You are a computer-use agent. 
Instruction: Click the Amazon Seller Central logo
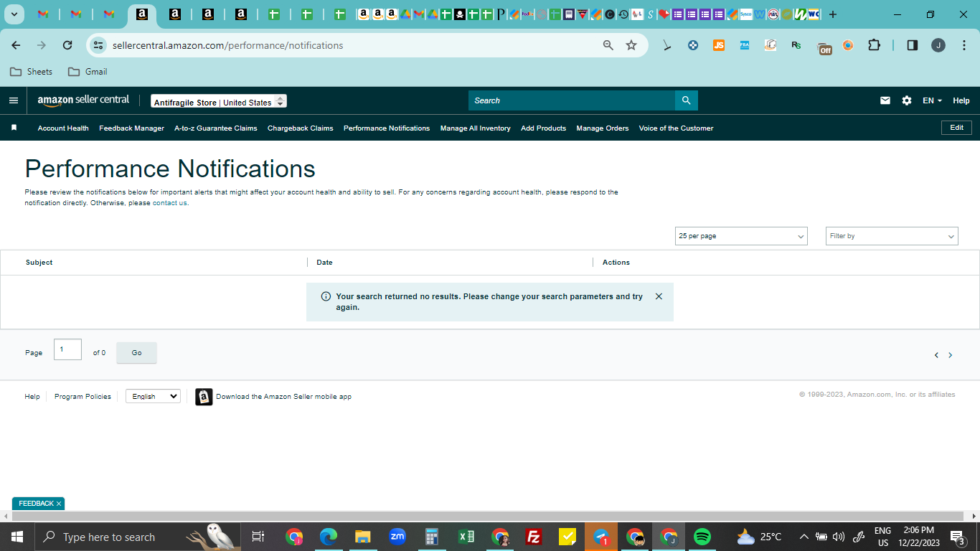click(84, 100)
